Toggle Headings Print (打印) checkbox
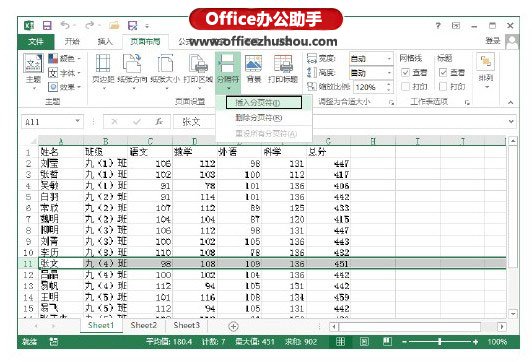 click(x=443, y=87)
